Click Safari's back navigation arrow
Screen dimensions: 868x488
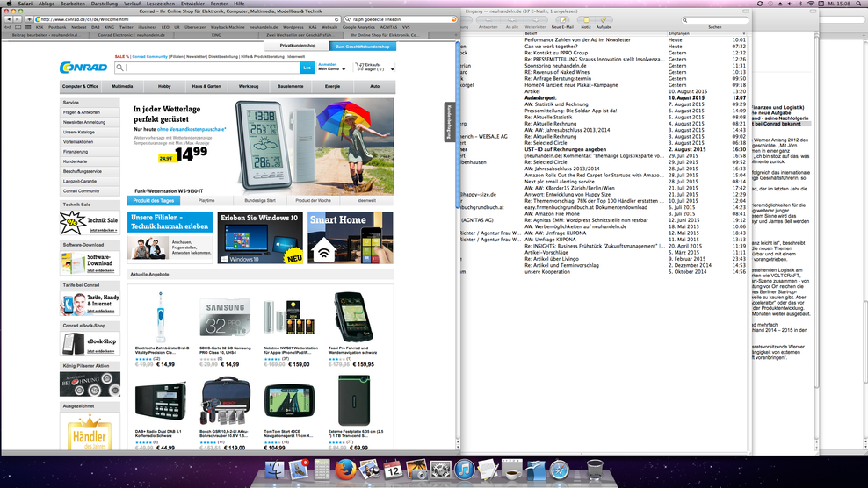pos(8,19)
